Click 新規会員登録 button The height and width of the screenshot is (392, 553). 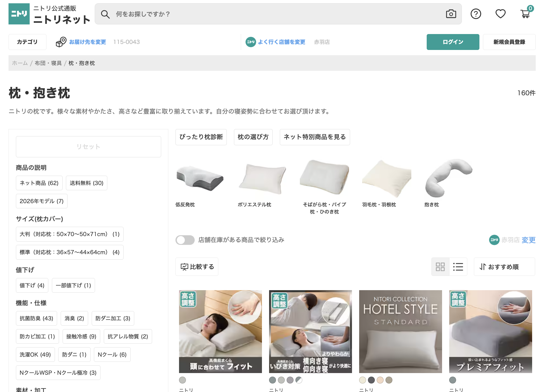coord(509,42)
